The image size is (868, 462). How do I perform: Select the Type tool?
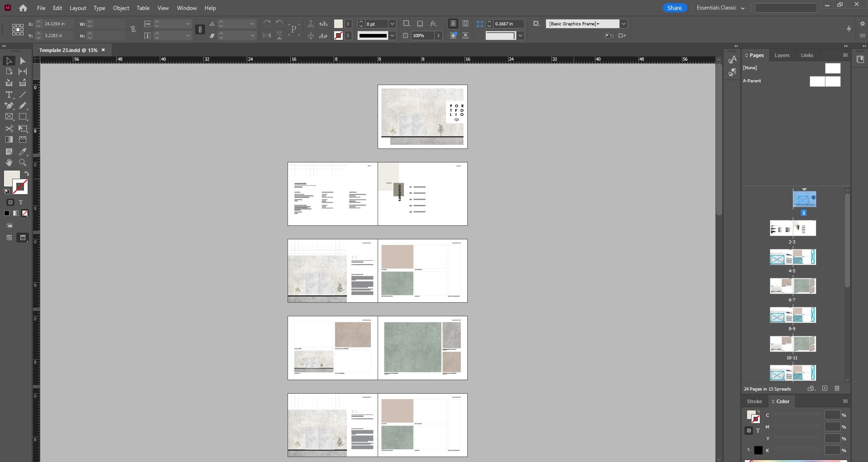click(x=9, y=95)
